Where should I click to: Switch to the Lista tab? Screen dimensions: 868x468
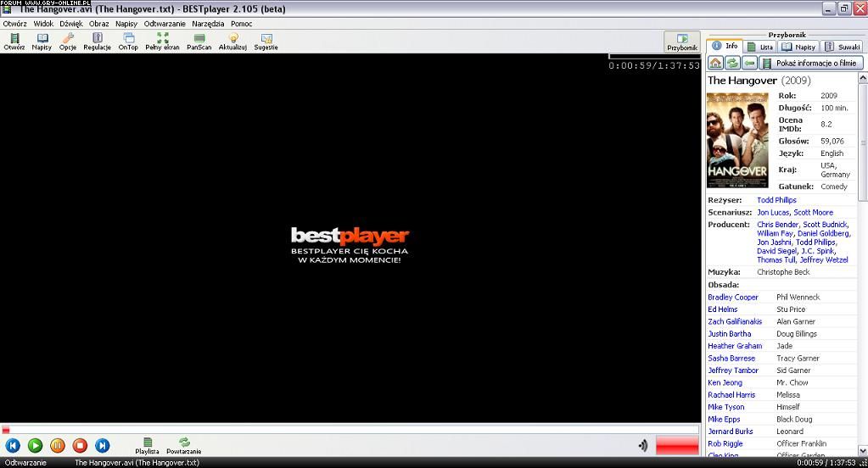tap(760, 47)
